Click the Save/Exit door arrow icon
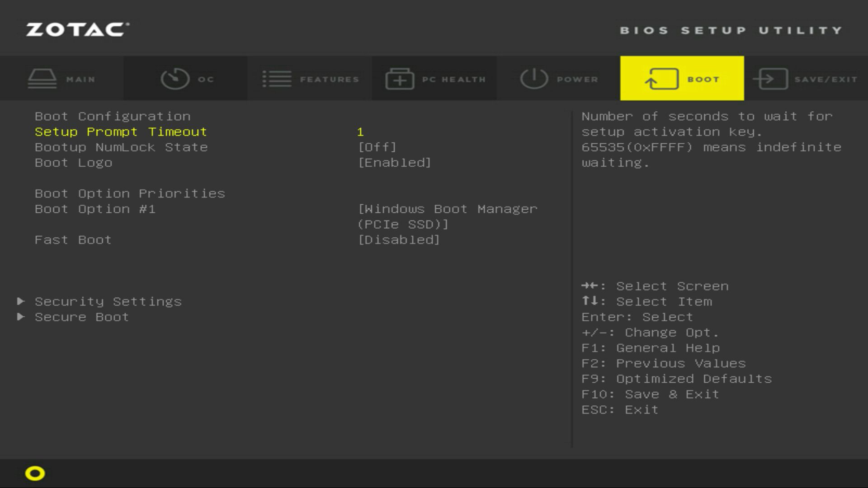 pos(770,79)
